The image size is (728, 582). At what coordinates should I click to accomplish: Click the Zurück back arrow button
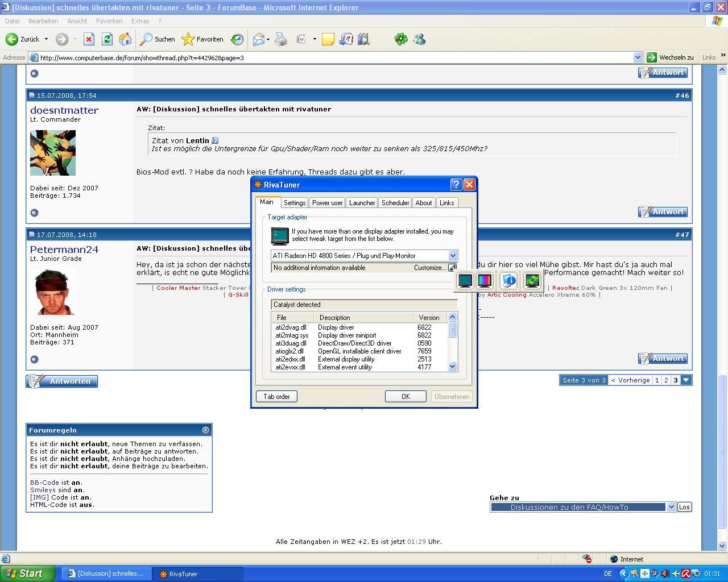[x=23, y=39]
